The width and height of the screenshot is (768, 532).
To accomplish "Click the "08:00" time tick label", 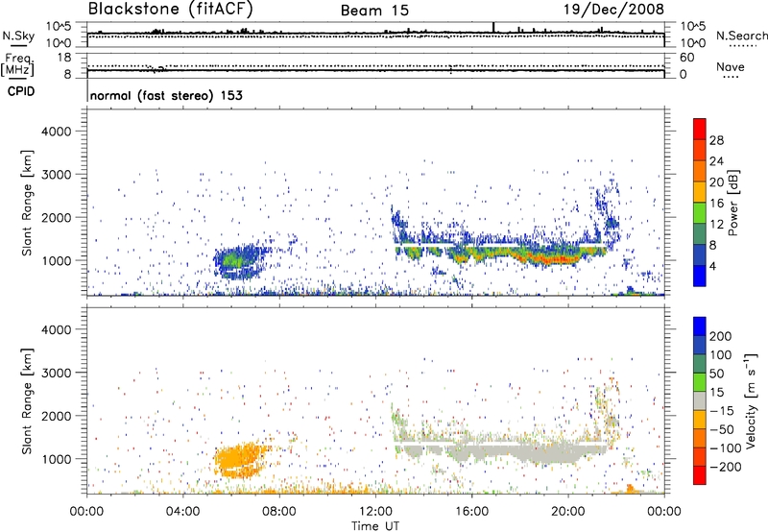I will [279, 512].
